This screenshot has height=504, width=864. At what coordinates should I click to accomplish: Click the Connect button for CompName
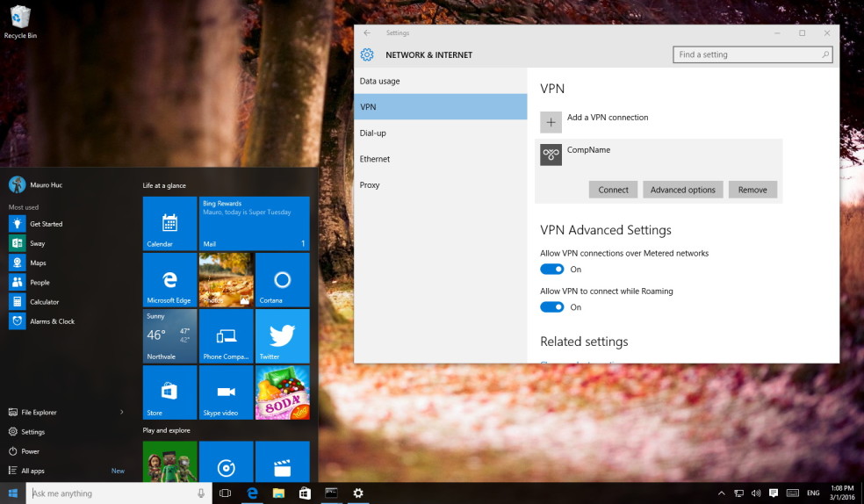click(613, 190)
